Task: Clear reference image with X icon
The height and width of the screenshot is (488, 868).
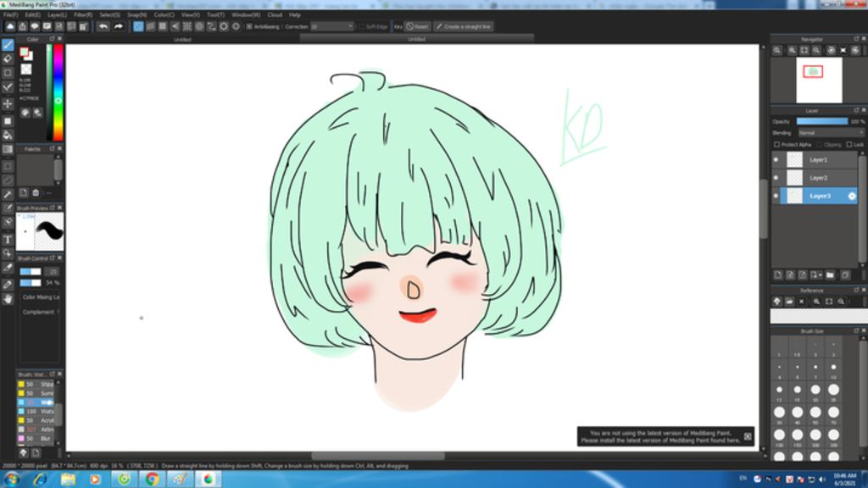Action: tap(801, 302)
